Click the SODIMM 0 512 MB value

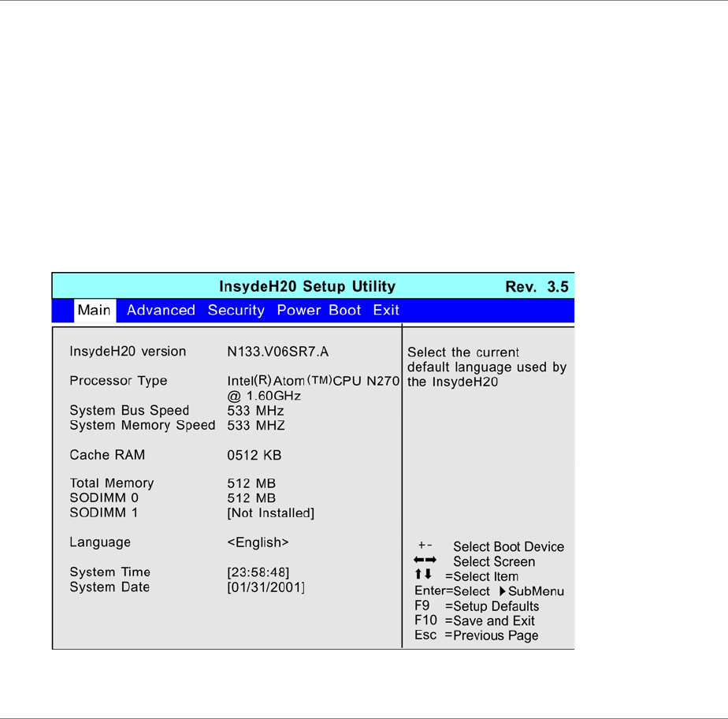pos(251,498)
